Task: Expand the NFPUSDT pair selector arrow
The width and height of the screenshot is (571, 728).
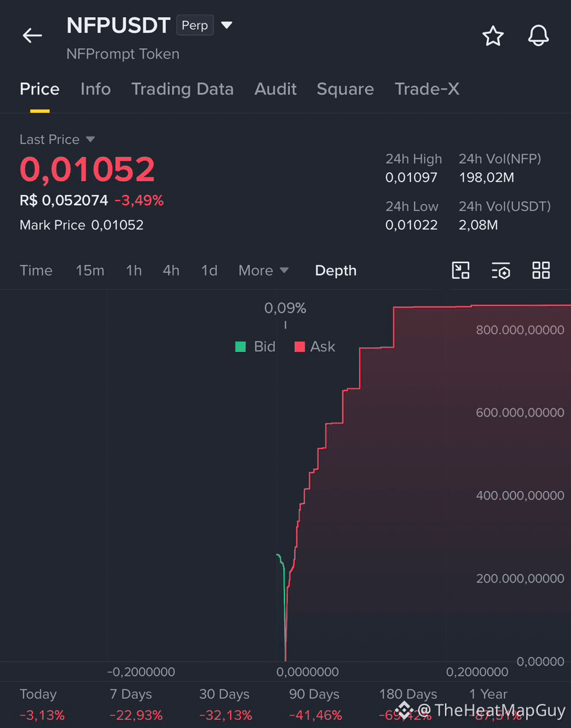Action: click(x=227, y=25)
